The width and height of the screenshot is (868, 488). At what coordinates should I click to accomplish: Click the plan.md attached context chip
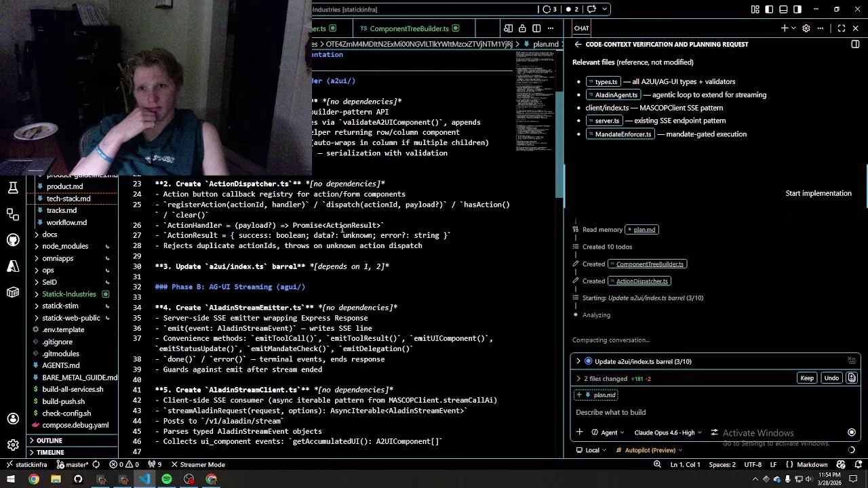tap(597, 394)
